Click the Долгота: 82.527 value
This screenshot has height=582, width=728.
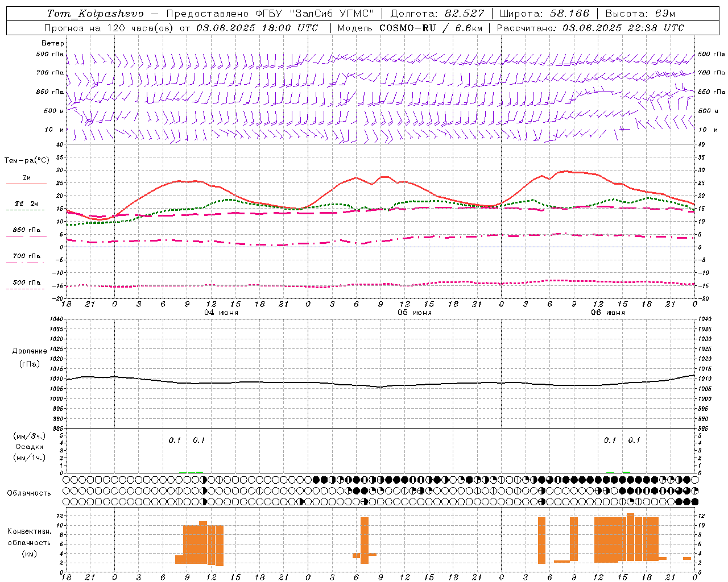[437, 14]
